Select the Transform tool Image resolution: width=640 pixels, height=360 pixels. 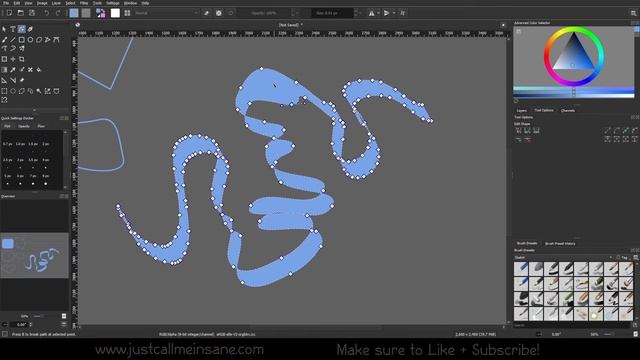tap(4, 59)
